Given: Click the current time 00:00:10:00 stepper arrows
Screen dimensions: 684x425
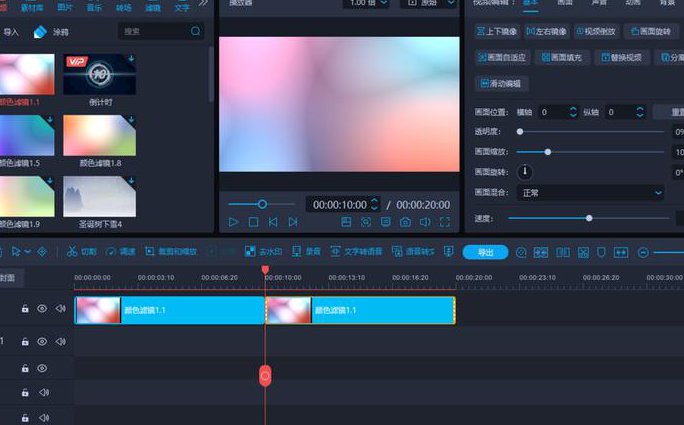Looking at the screenshot, I should click(x=374, y=204).
